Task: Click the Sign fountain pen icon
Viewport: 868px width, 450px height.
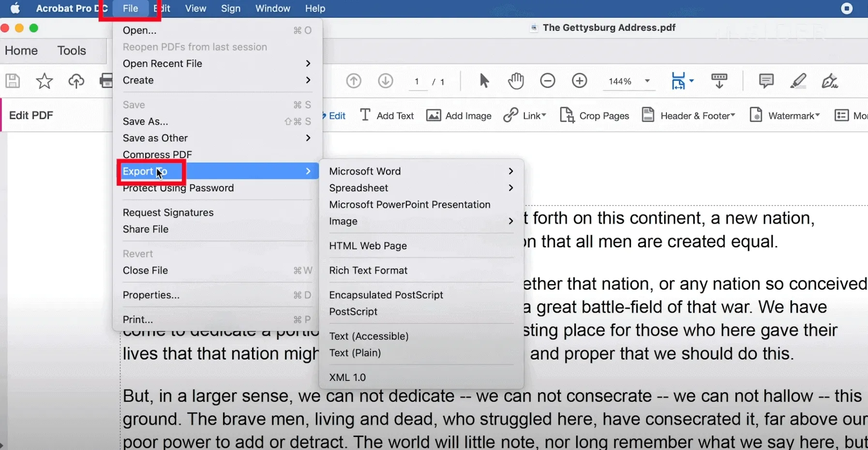Action: (x=830, y=81)
